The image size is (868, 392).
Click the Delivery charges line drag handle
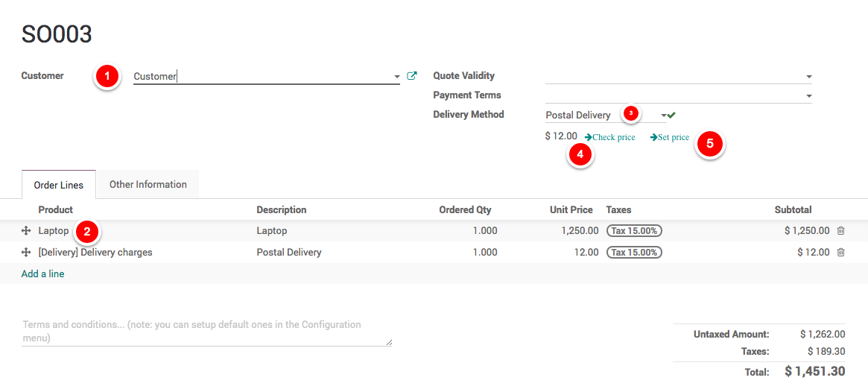point(26,253)
